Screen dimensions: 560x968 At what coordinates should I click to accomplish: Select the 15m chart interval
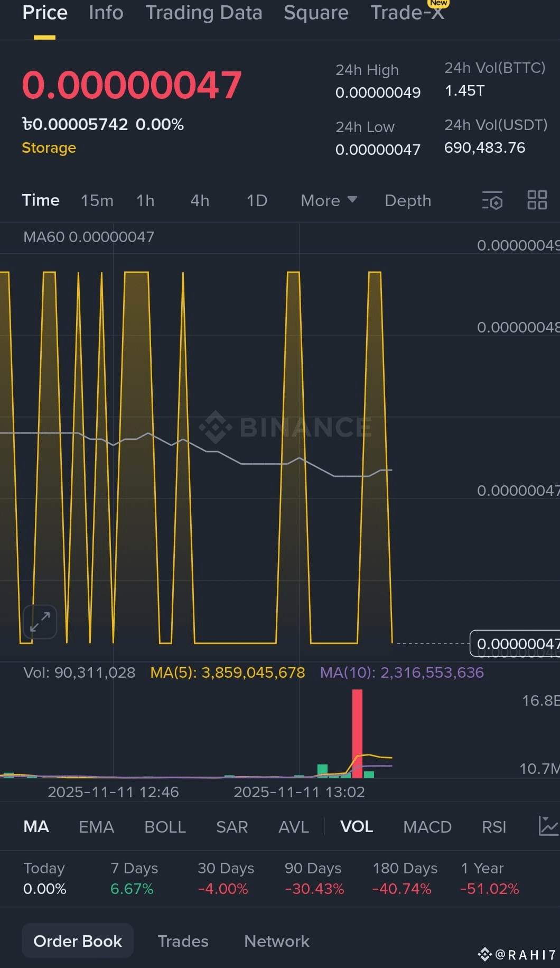[x=97, y=200]
